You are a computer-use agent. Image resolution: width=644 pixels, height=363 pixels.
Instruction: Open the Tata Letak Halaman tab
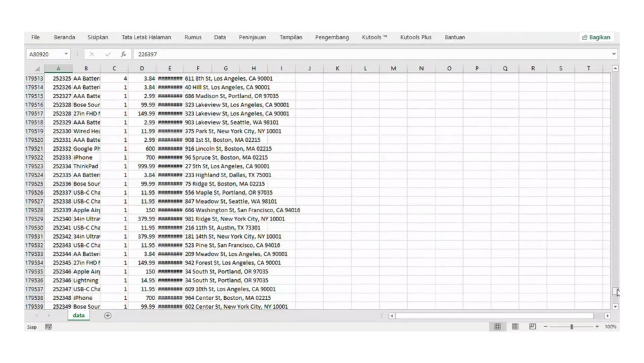point(146,37)
